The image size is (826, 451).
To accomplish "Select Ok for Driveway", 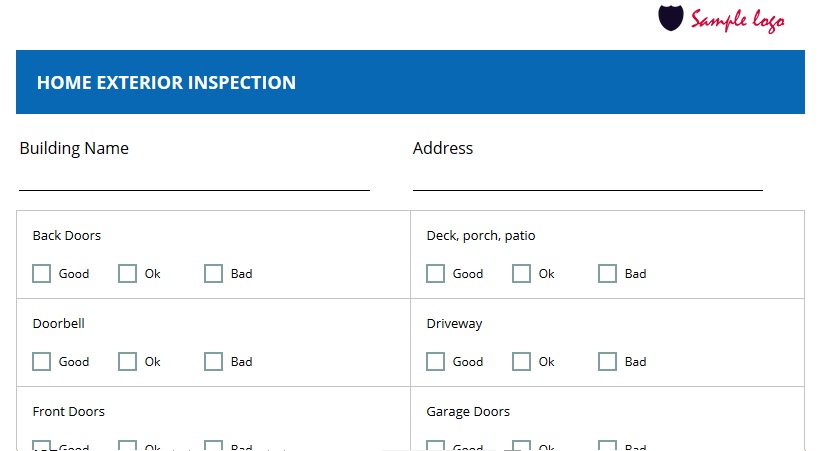I will click(x=522, y=361).
